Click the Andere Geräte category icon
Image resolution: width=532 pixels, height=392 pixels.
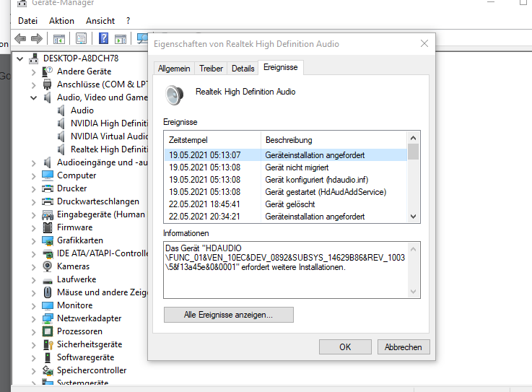(x=47, y=71)
